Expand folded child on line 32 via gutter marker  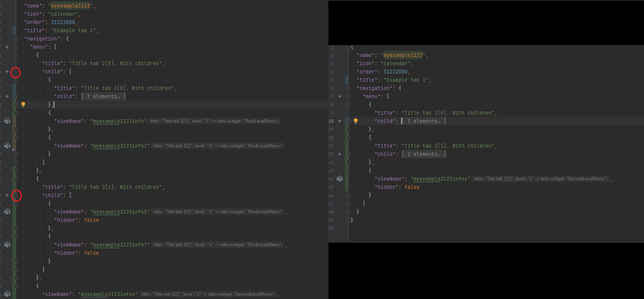coord(348,154)
